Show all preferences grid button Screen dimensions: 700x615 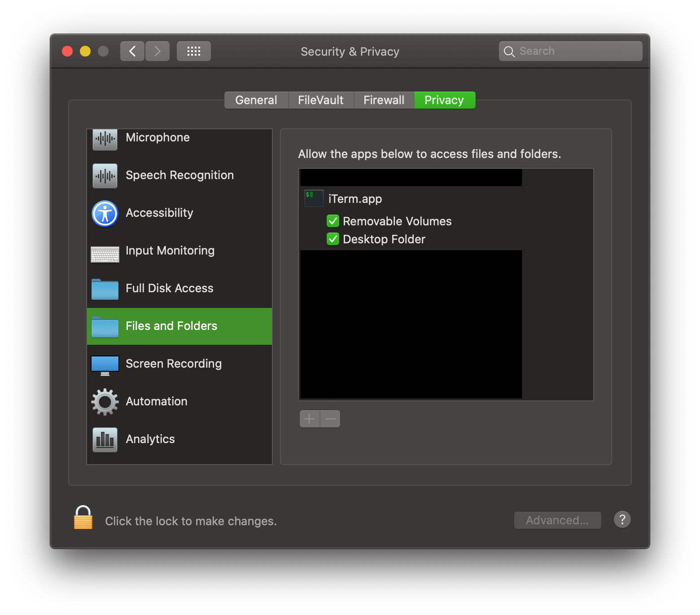coord(194,51)
